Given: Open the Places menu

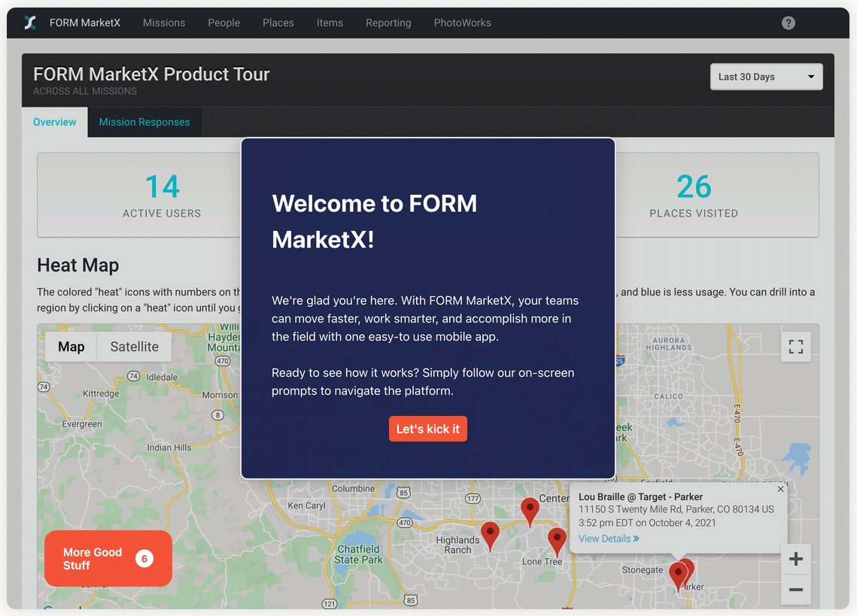Looking at the screenshot, I should (x=278, y=23).
